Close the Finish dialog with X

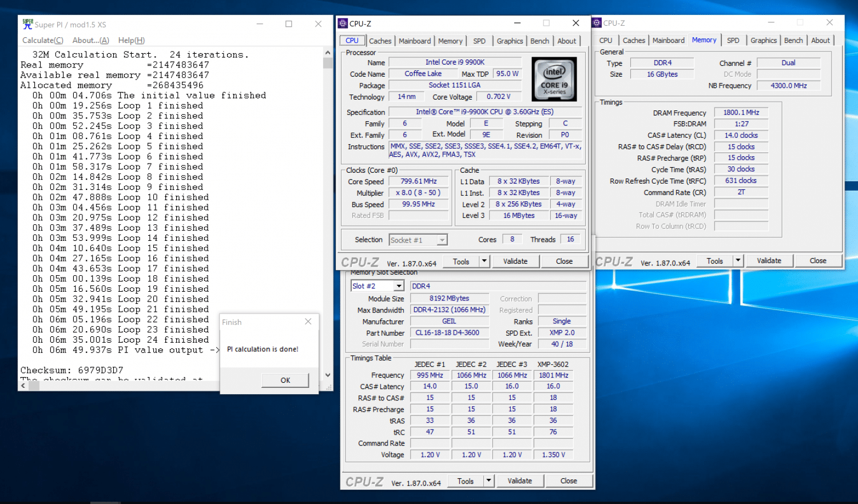(308, 322)
